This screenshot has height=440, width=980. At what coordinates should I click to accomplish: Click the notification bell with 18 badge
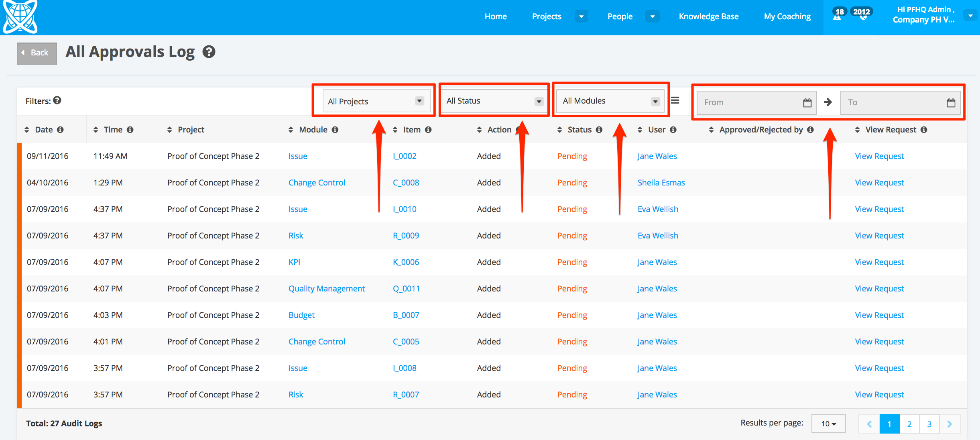pos(837,15)
